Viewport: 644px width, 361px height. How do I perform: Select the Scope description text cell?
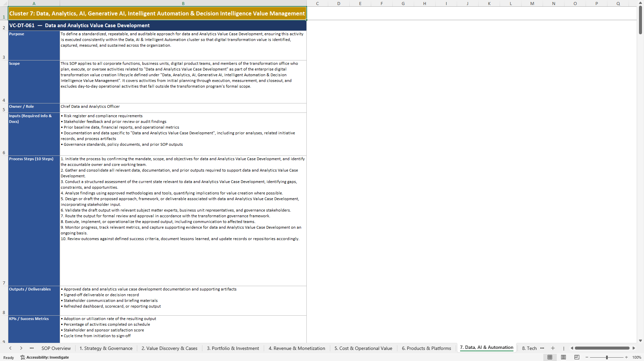point(183,82)
